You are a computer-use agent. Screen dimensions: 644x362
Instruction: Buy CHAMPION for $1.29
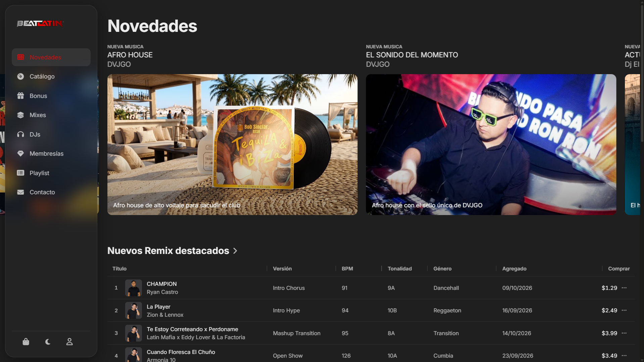(x=609, y=288)
